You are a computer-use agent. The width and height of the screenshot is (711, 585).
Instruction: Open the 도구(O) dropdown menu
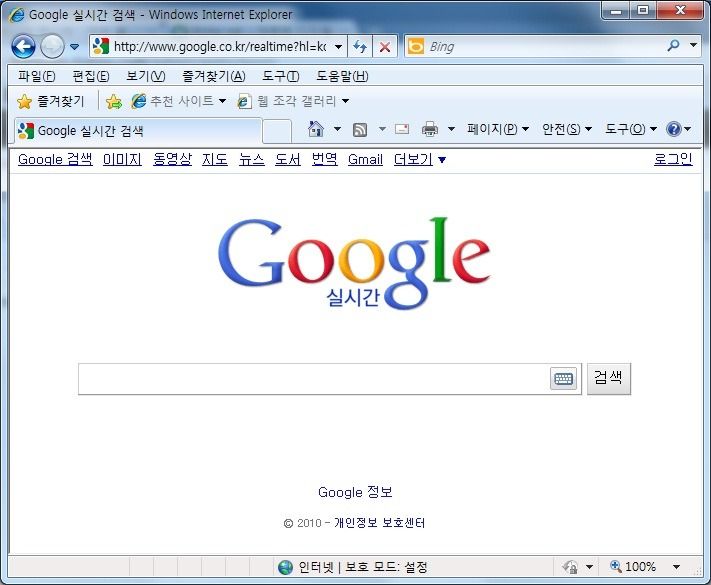tap(631, 130)
